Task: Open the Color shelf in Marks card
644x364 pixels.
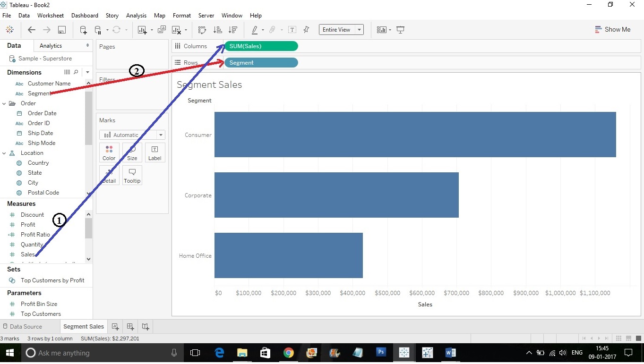Action: tap(109, 152)
